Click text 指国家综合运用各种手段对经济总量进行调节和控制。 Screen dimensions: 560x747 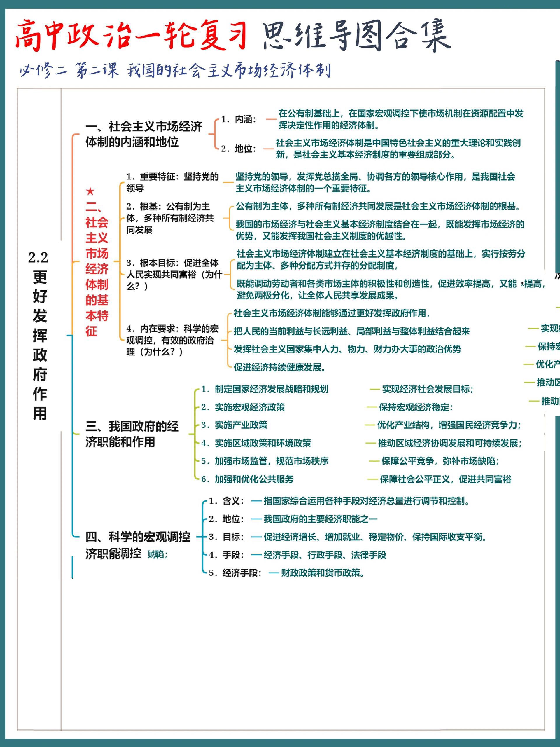pyautogui.click(x=367, y=501)
